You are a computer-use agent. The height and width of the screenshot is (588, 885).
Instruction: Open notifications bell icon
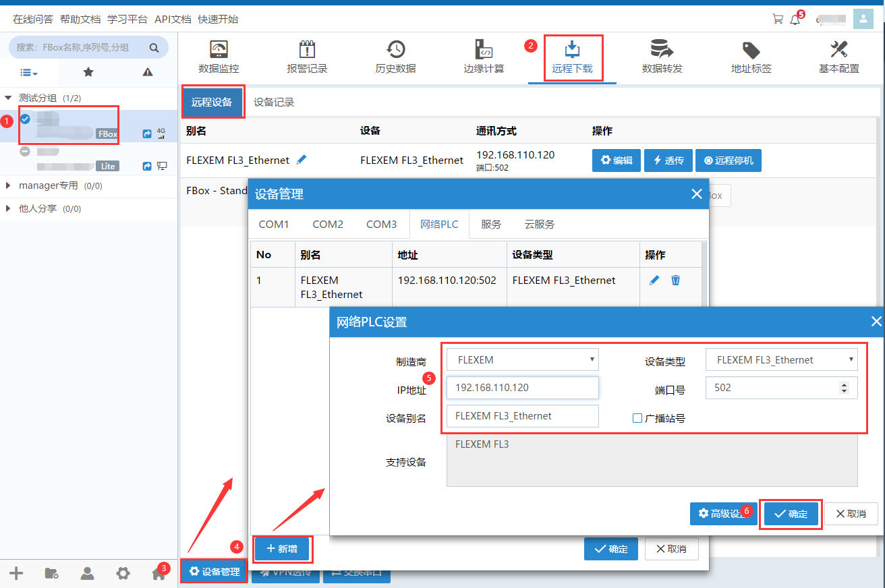[x=795, y=20]
